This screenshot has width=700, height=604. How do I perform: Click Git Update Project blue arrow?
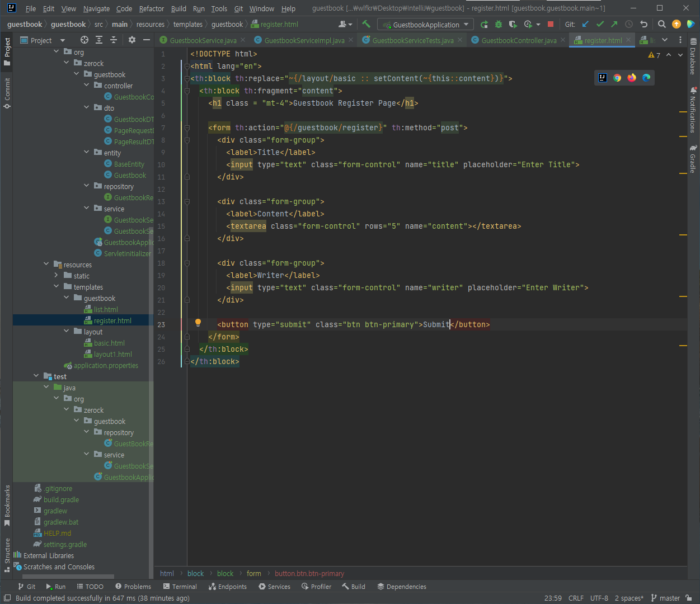coord(585,24)
